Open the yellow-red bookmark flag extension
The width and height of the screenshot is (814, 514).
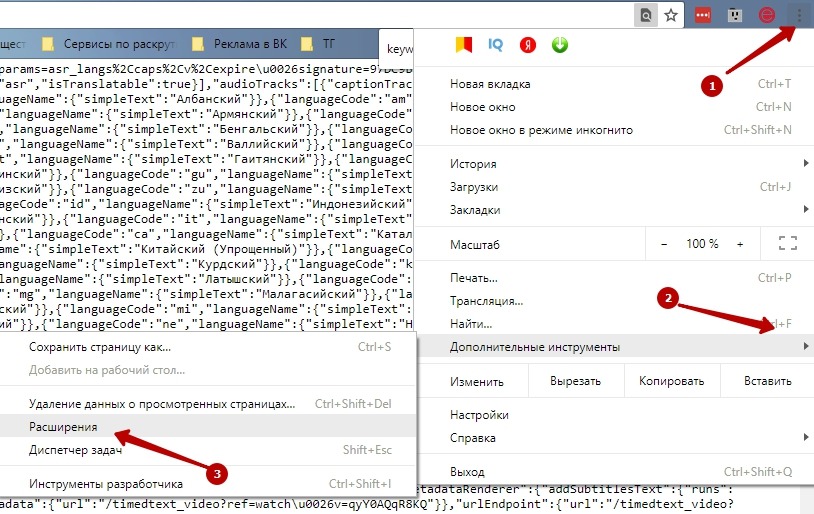(464, 45)
